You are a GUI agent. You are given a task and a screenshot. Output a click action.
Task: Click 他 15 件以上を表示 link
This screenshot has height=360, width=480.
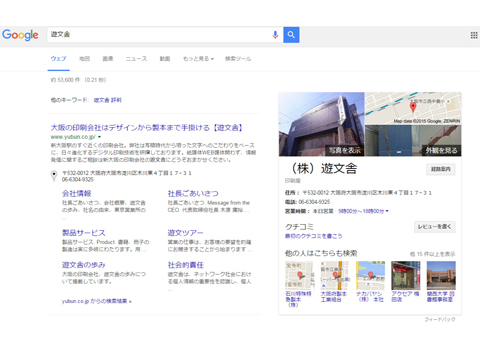coord(432,254)
